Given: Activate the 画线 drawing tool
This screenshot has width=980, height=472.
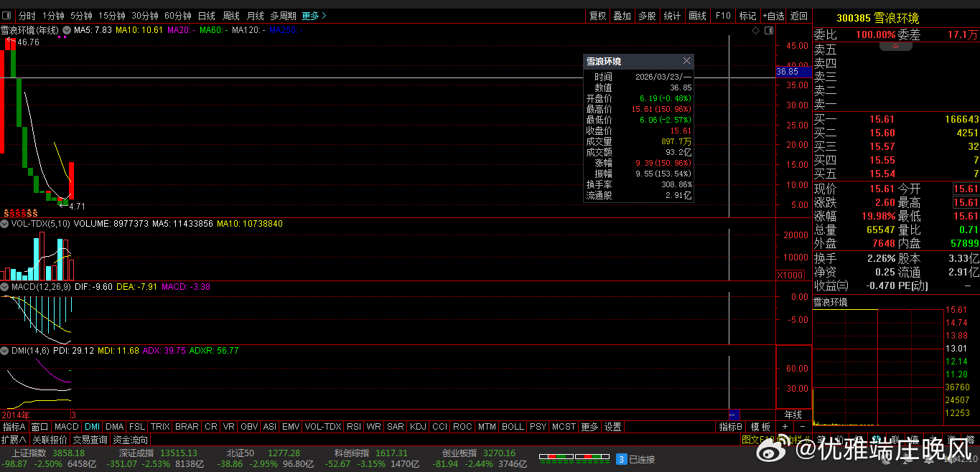Looking at the screenshot, I should [697, 15].
